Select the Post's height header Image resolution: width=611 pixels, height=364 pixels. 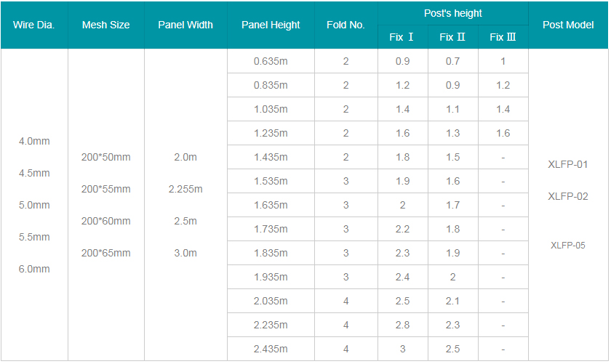pos(452,13)
